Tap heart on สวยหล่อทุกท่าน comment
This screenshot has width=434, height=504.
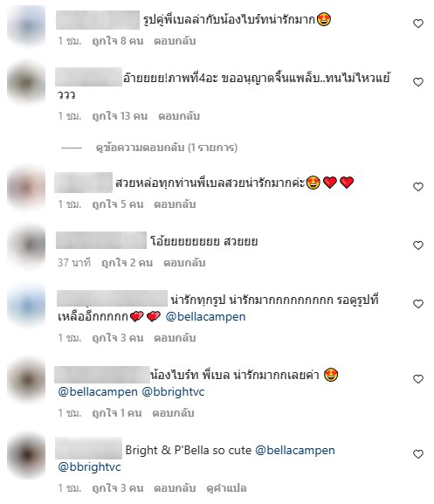418,187
